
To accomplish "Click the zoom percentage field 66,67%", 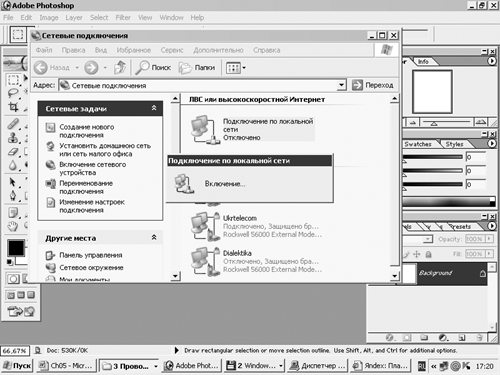I will [x=15, y=351].
